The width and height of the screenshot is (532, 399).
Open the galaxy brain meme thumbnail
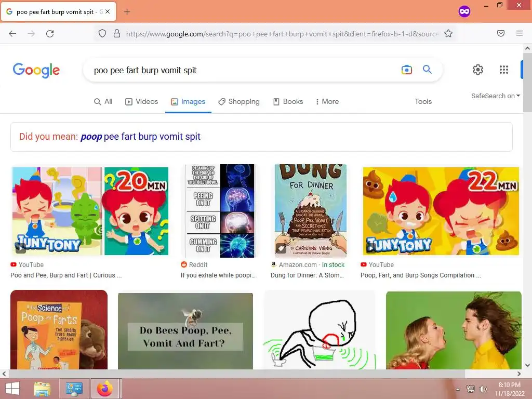pos(220,211)
